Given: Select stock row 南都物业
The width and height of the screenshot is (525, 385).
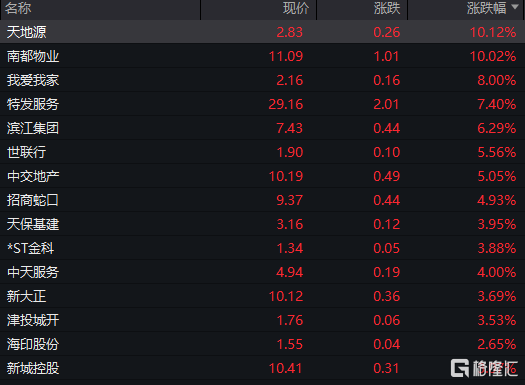Looking at the screenshot, I should [x=262, y=56].
